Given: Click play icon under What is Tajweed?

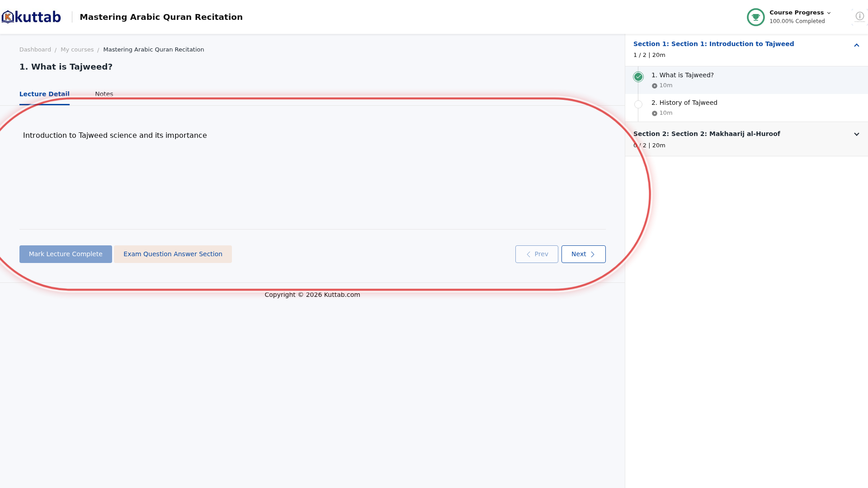Looking at the screenshot, I should (654, 86).
